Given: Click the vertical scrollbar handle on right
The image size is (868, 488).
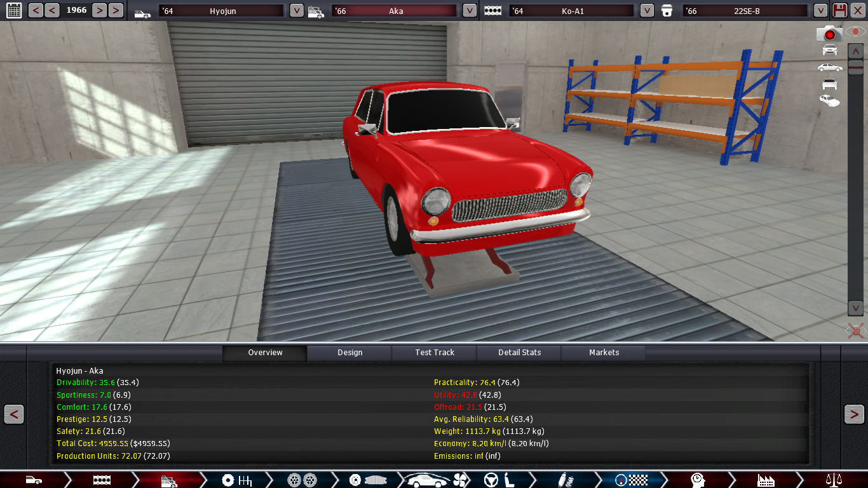Looking at the screenshot, I should [x=855, y=69].
